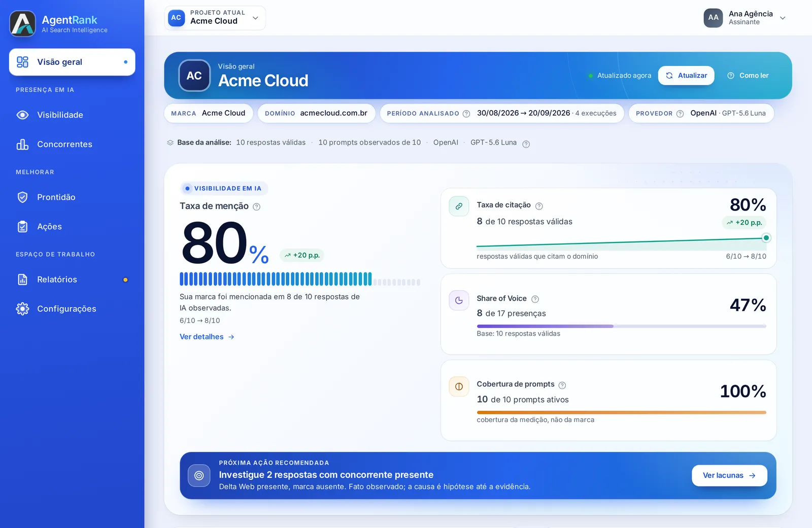
Task: Click the Atualizar refresh button
Action: 686,76
